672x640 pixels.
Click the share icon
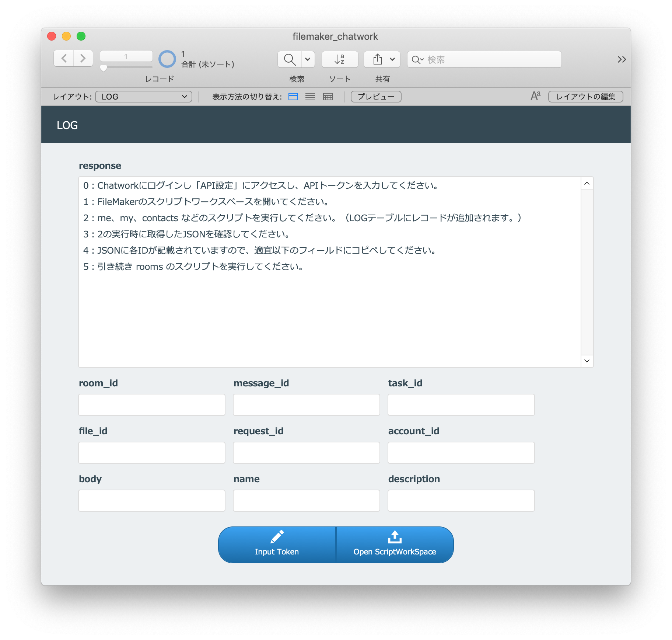tap(378, 59)
